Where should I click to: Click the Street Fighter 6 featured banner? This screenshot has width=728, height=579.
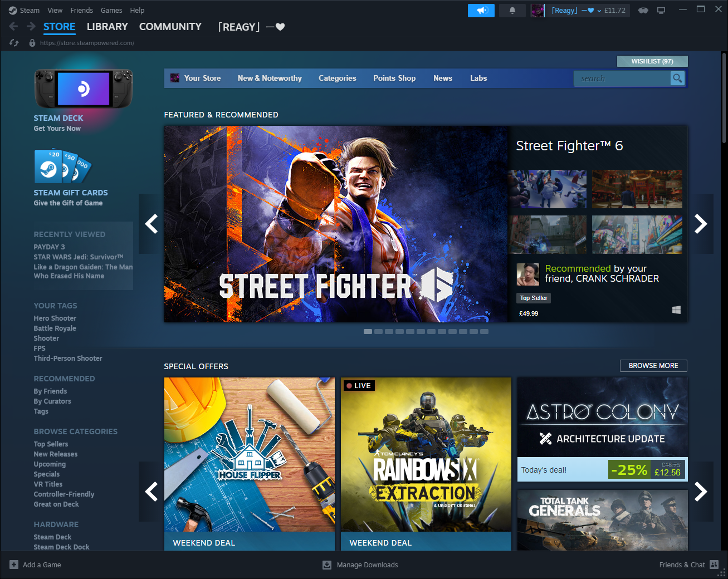(336, 224)
